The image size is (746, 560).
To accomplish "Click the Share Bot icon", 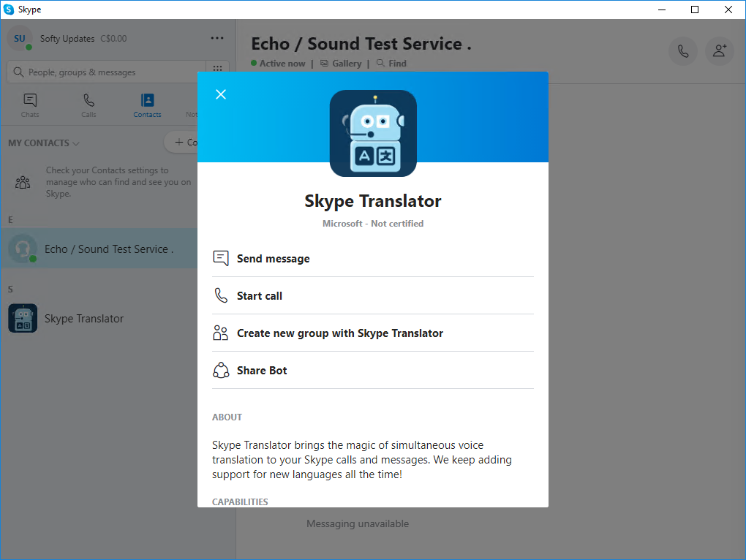I will click(221, 370).
